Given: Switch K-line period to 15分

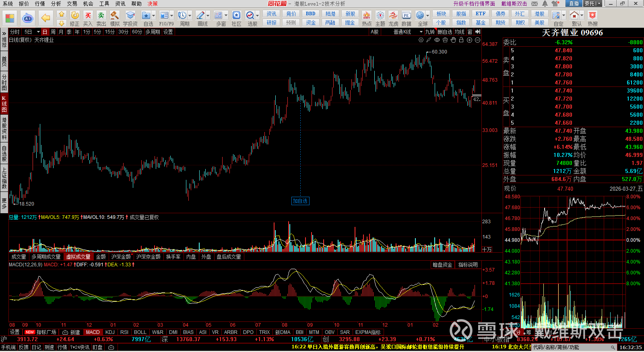Looking at the screenshot, I should (109, 32).
